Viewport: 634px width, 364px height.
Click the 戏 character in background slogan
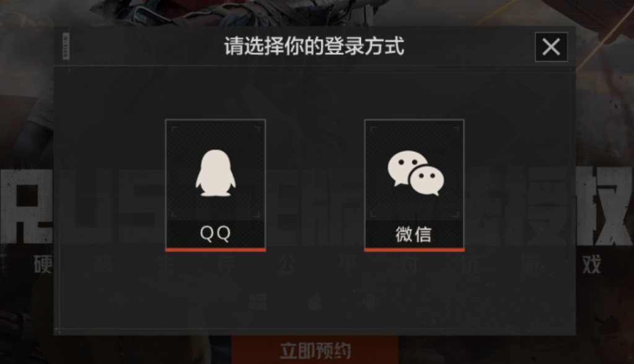[x=591, y=265]
